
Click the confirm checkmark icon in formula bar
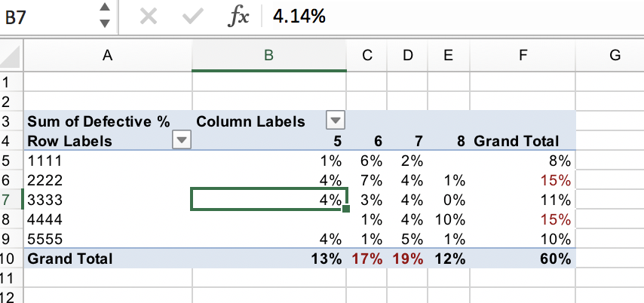pos(192,17)
